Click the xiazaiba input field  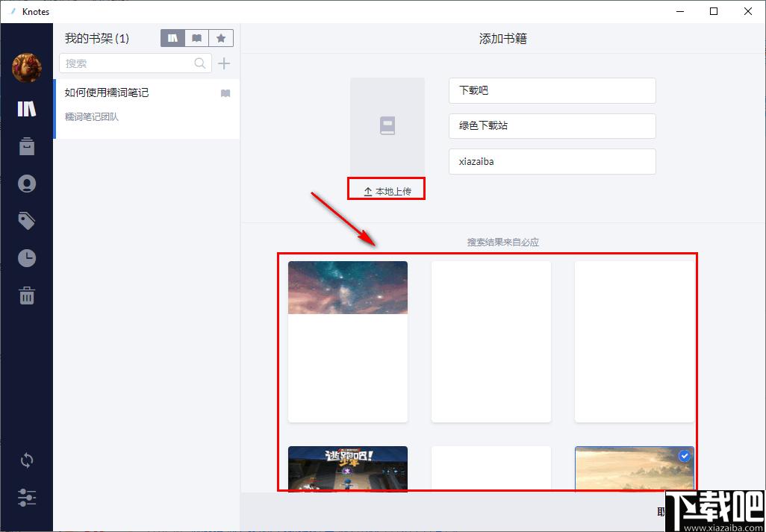coord(552,162)
